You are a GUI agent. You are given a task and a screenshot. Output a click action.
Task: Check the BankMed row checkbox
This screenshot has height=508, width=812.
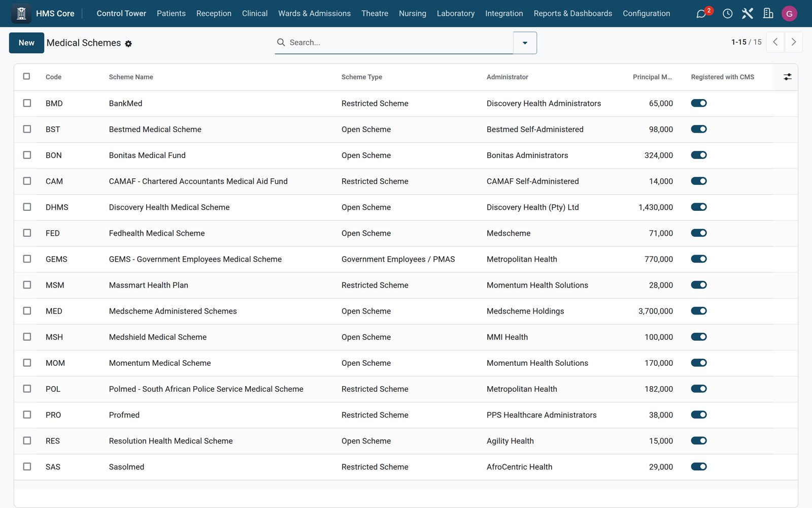pyautogui.click(x=27, y=103)
